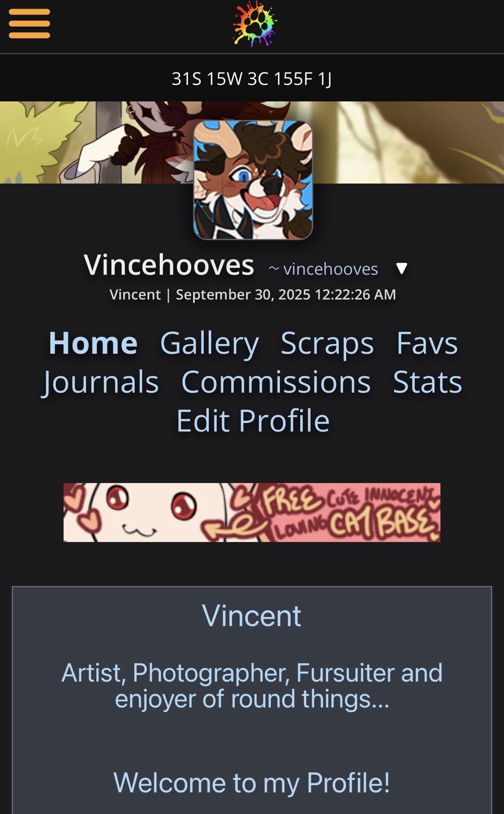The width and height of the screenshot is (504, 814).
Task: Switch to the Home tab
Action: point(93,343)
